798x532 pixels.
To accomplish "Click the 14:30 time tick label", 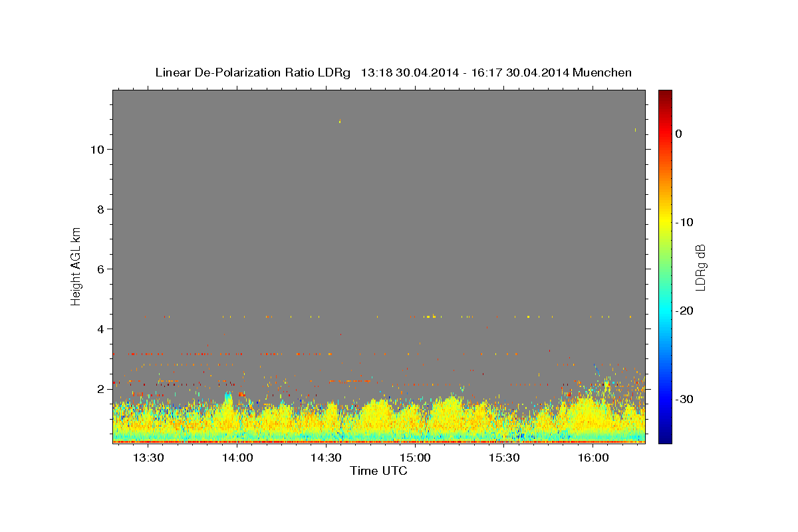I will pos(327,458).
